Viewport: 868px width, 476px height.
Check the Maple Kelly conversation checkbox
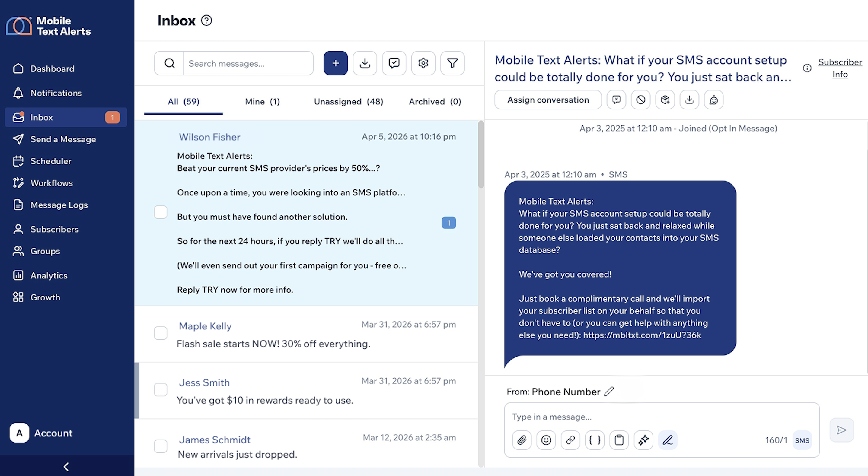point(160,333)
